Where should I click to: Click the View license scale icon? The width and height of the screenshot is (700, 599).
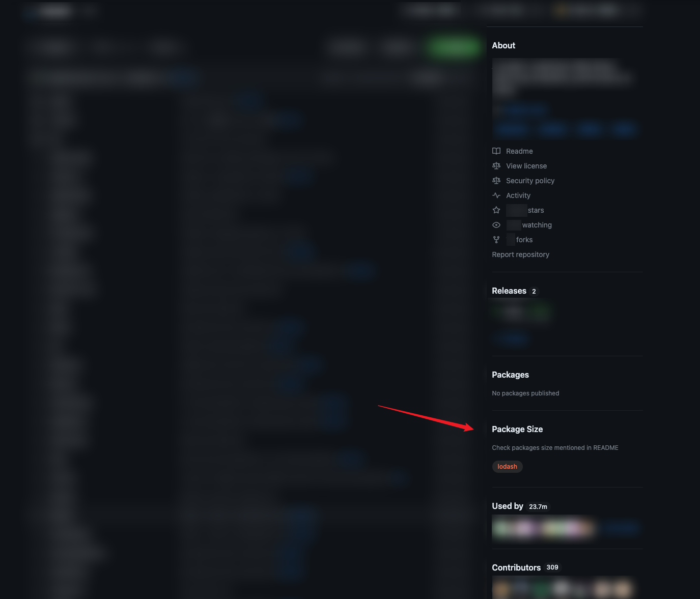496,166
